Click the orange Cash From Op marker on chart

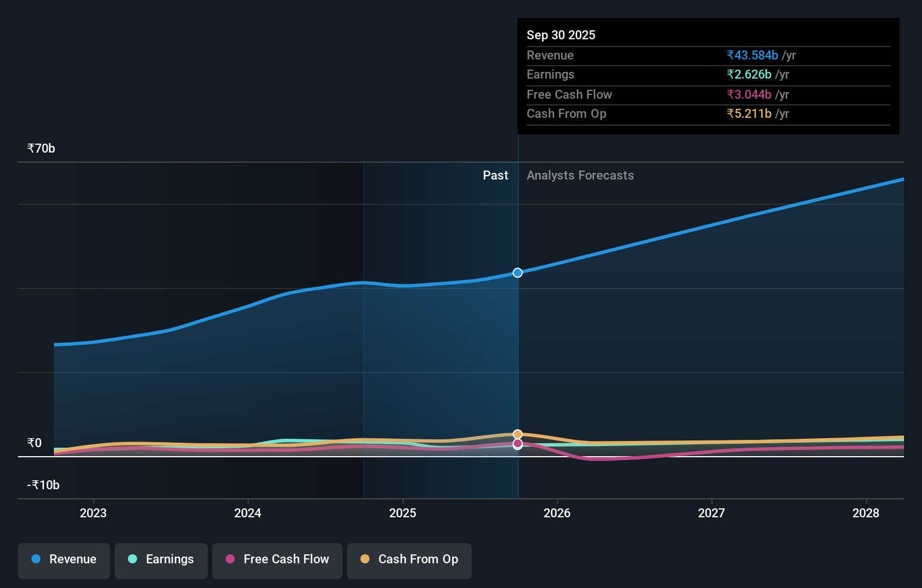517,434
